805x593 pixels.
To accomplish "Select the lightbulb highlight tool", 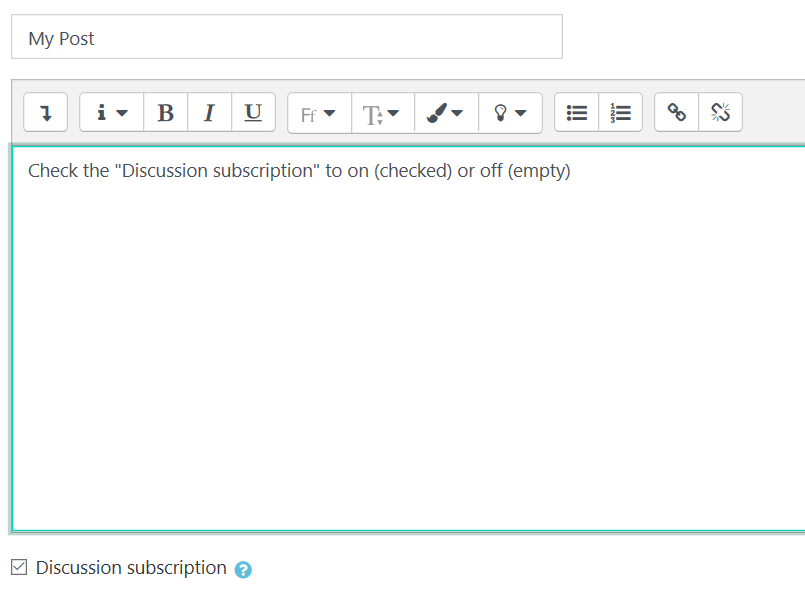I will (x=502, y=112).
